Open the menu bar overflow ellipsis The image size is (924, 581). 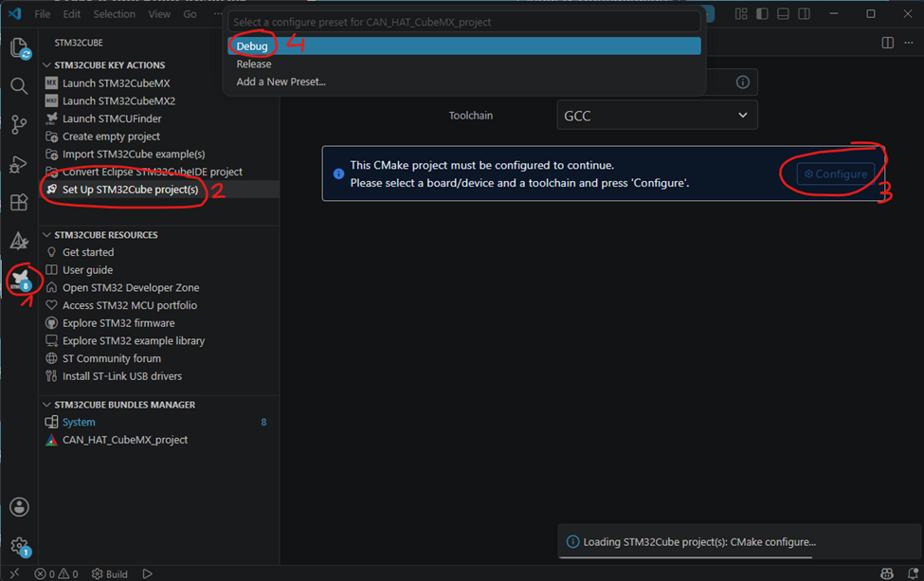(218, 13)
